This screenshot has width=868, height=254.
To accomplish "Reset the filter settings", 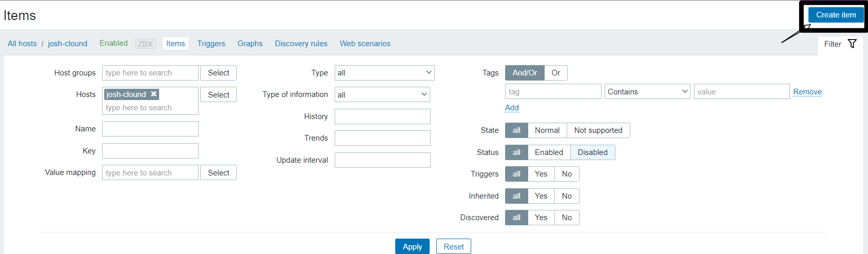I will coord(453,247).
